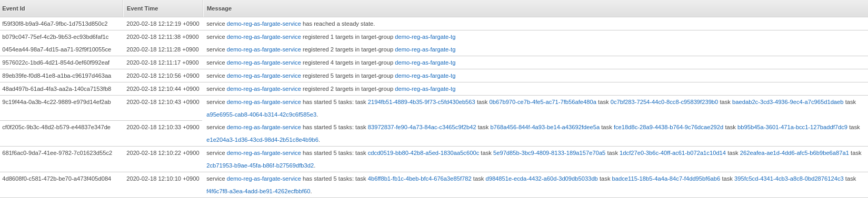Open task 2cb71953-b9ae-45fa-b86f-b27569dfb3d2
Screen dimensions: 868x198
[x=260, y=165]
